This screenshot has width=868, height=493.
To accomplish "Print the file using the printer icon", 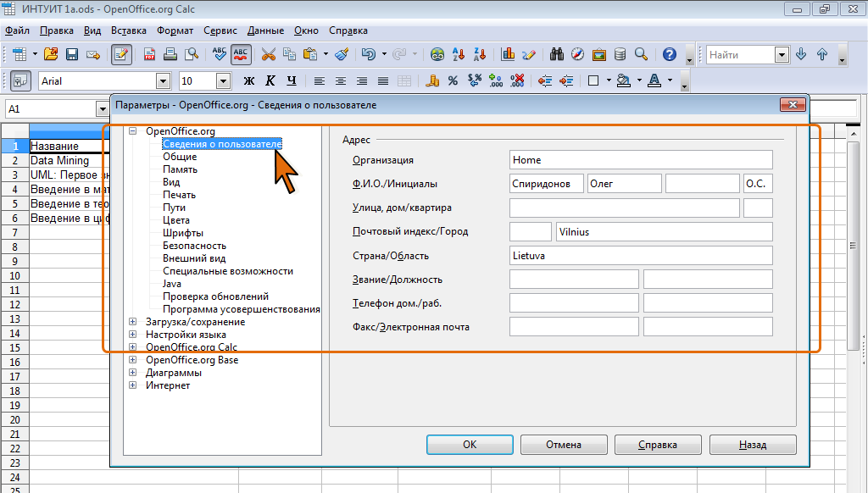I will [x=170, y=54].
